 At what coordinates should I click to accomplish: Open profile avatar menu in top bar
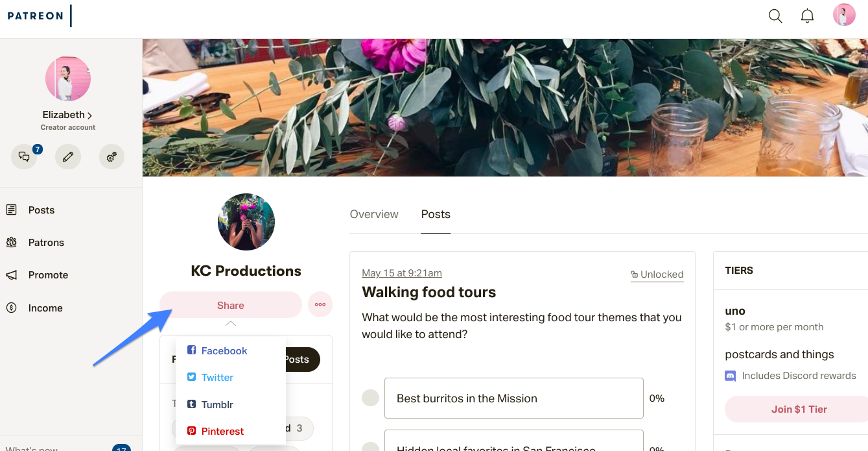[844, 15]
